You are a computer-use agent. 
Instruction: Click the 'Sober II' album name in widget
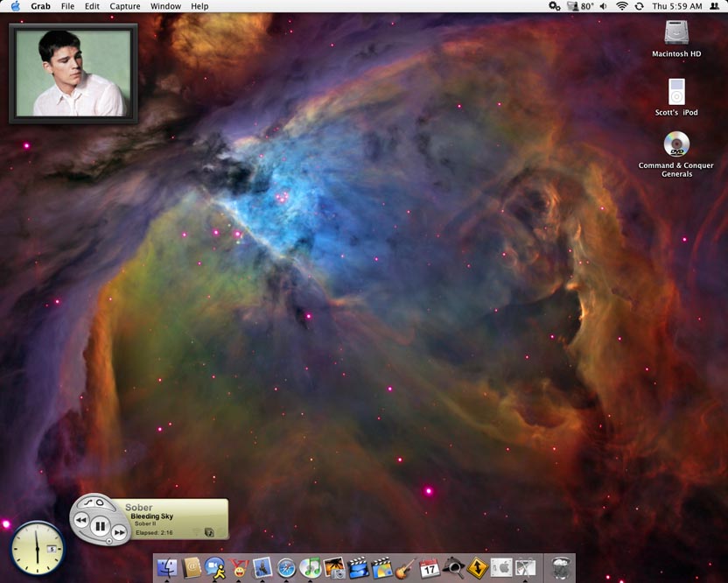[145, 523]
